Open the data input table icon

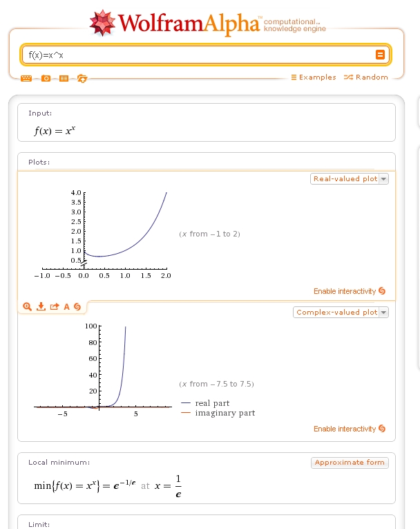(64, 78)
